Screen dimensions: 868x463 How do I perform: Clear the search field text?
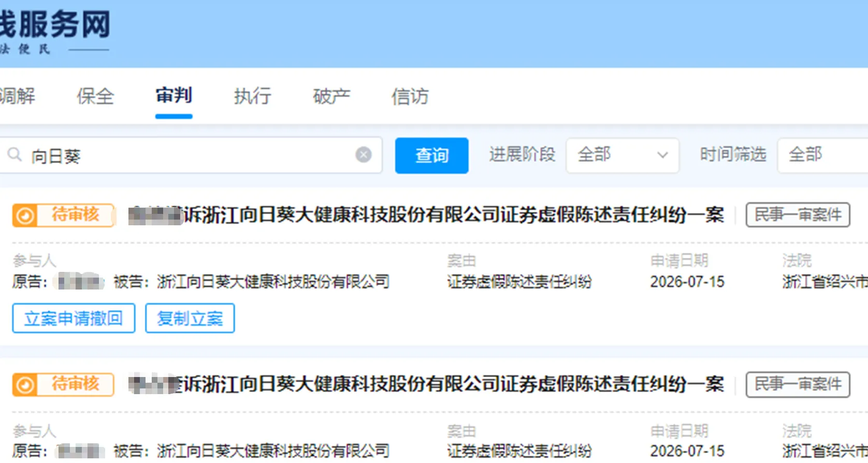364,154
